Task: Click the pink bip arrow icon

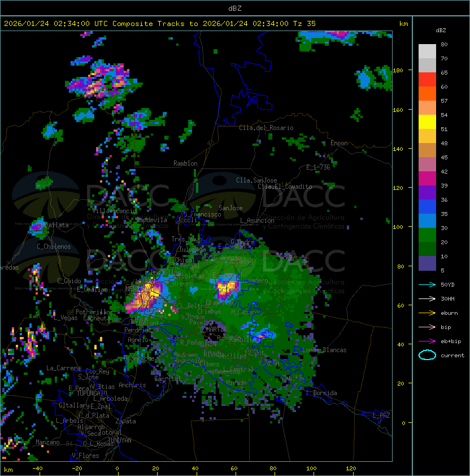Action: point(427,327)
